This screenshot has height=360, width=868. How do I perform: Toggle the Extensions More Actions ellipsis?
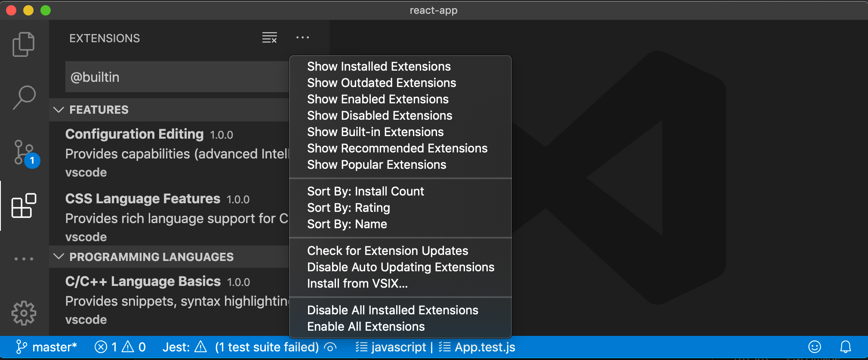click(302, 37)
